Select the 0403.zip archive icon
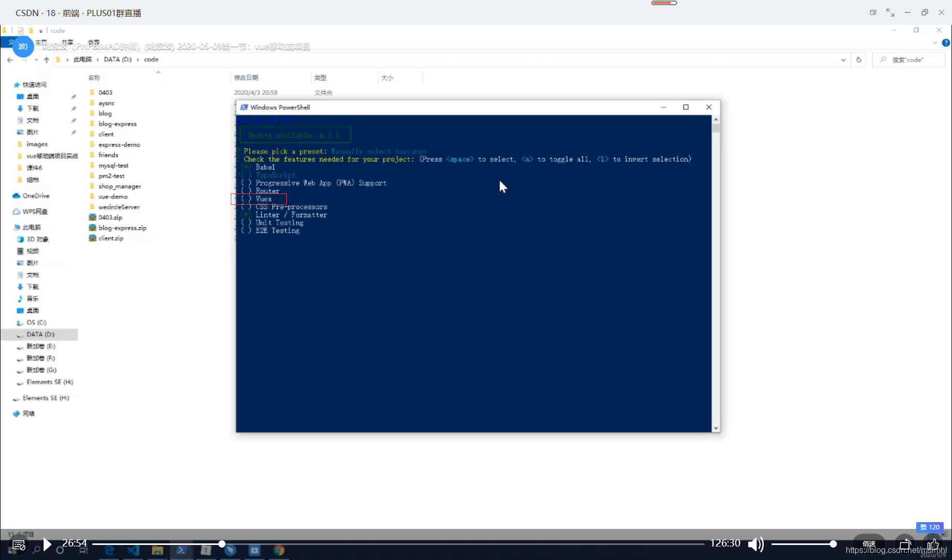 pyautogui.click(x=93, y=217)
